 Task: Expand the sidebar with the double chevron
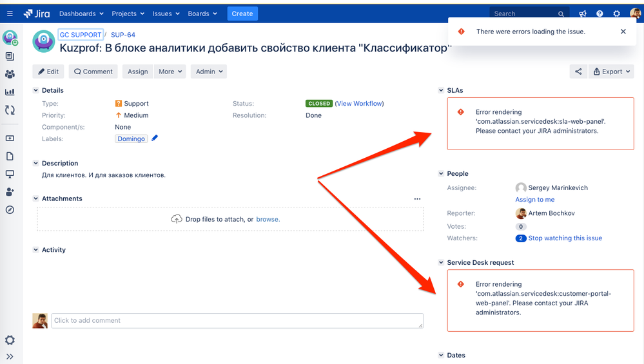[x=10, y=357]
